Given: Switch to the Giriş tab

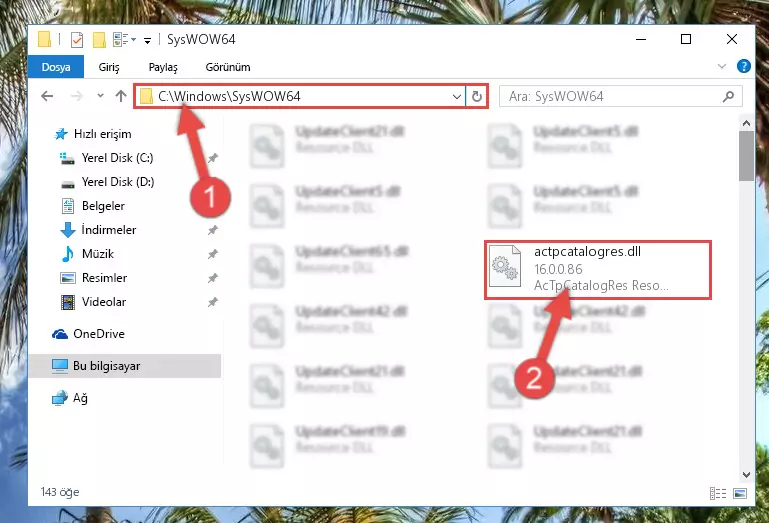Looking at the screenshot, I should click(x=109, y=67).
